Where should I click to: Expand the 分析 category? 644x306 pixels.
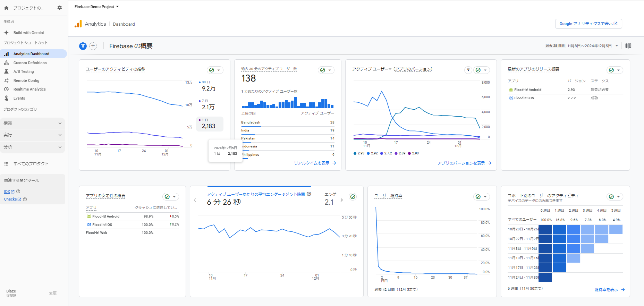point(33,147)
